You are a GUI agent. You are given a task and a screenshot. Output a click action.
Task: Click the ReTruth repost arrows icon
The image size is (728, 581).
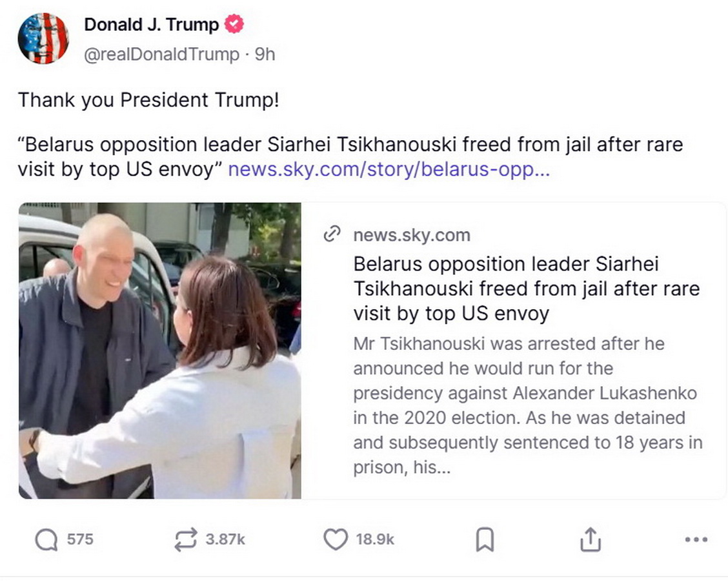tap(186, 540)
